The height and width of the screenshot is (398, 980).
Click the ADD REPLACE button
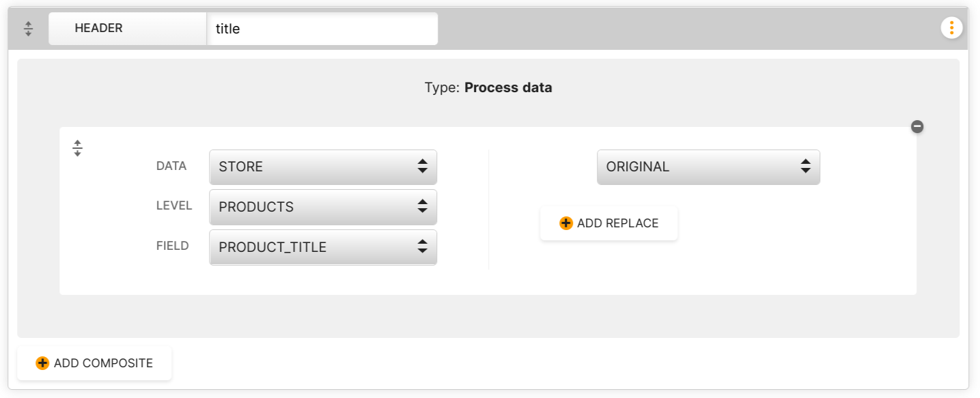pos(608,223)
